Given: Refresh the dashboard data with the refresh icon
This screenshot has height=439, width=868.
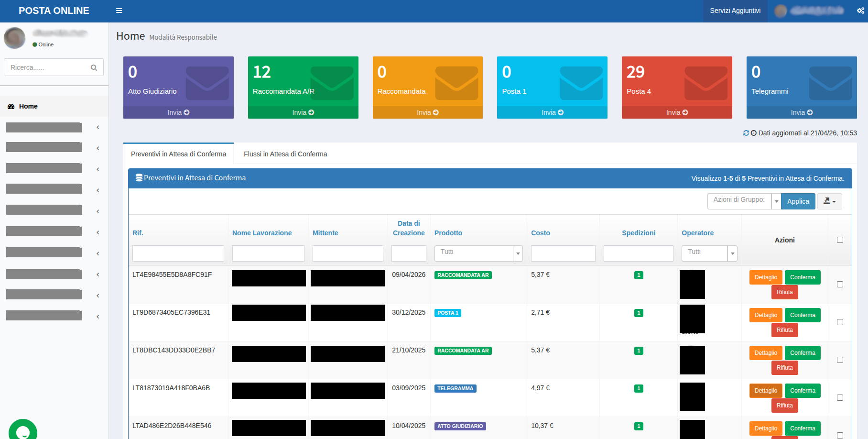Looking at the screenshot, I should click(746, 133).
